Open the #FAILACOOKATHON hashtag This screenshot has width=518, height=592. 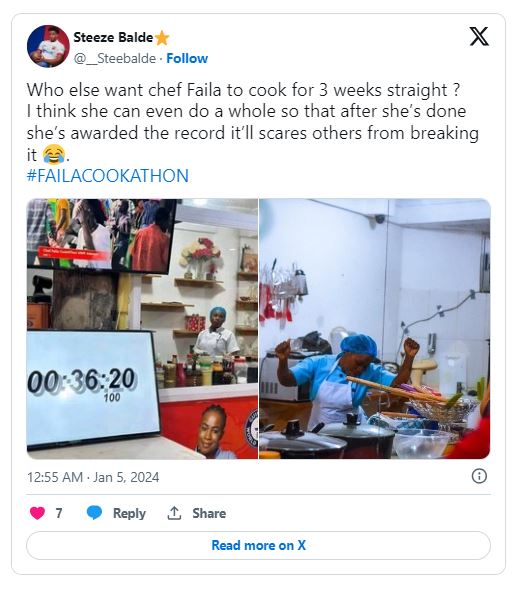pos(108,176)
